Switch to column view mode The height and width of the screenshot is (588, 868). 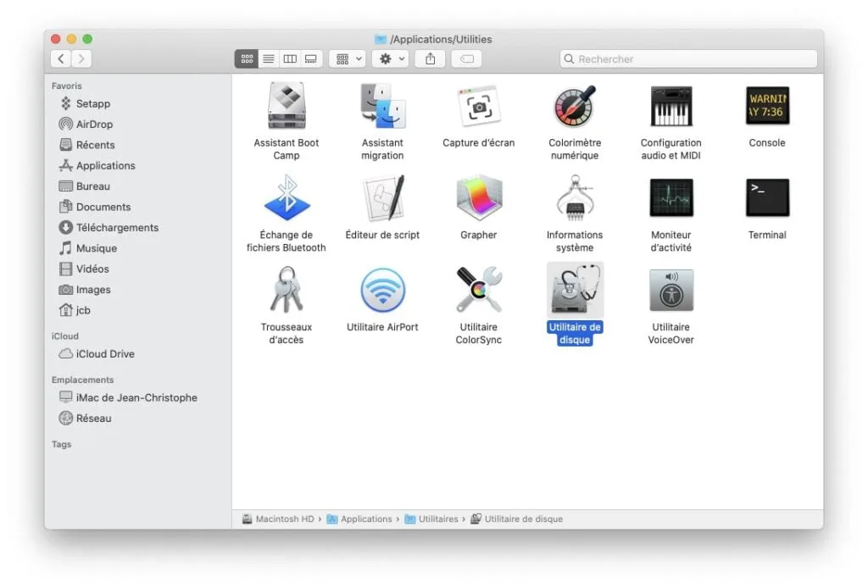click(x=290, y=58)
